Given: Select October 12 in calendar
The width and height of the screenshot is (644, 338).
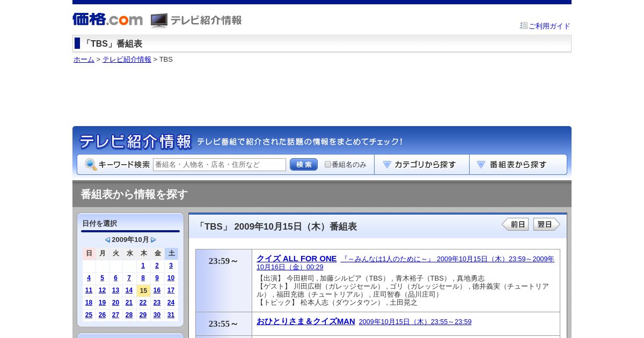Looking at the screenshot, I should coord(102,290).
